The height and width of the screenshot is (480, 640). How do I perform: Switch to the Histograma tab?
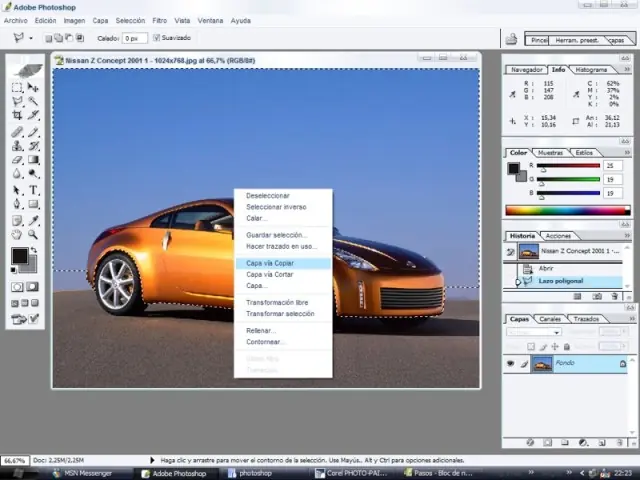coord(591,70)
